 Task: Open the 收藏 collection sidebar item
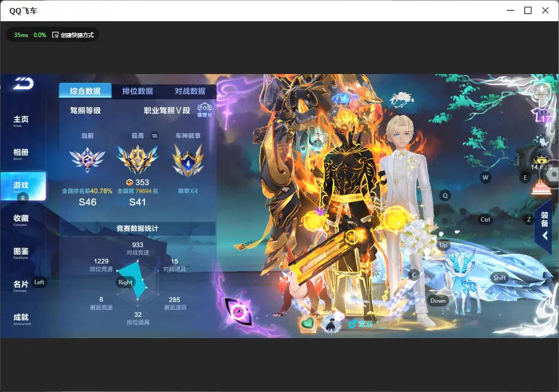[x=21, y=219]
